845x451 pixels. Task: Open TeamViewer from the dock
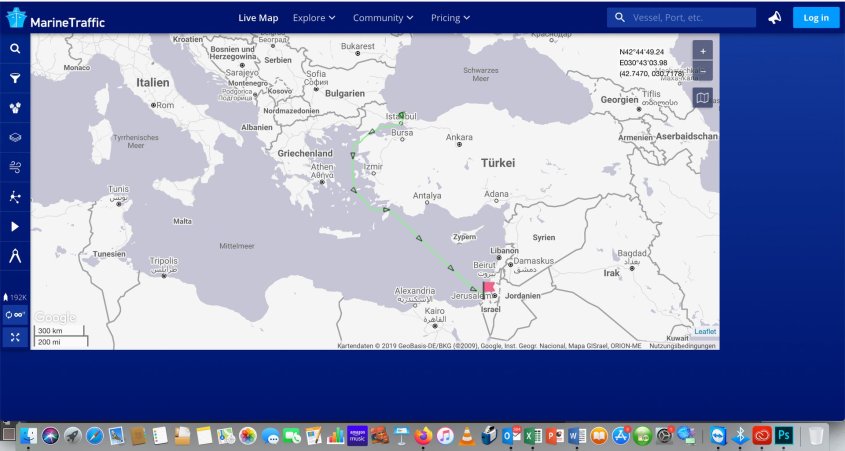(718, 435)
